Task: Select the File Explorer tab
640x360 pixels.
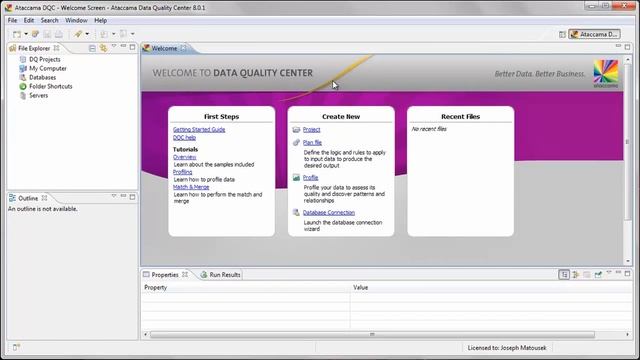Action: click(x=34, y=48)
